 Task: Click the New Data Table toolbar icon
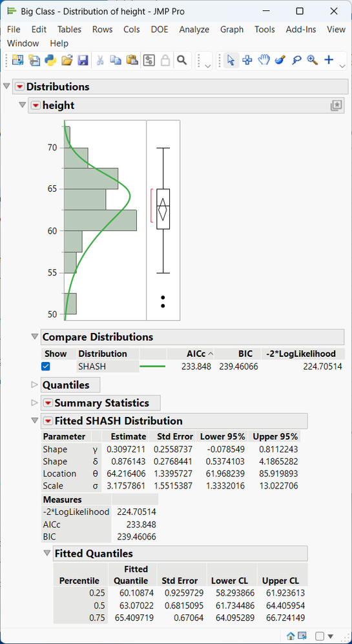click(x=17, y=61)
